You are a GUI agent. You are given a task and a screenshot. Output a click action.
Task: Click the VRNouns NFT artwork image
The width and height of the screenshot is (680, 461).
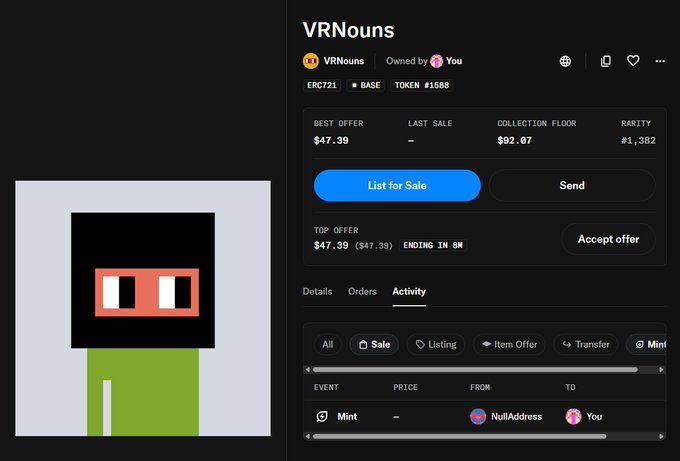(143, 308)
